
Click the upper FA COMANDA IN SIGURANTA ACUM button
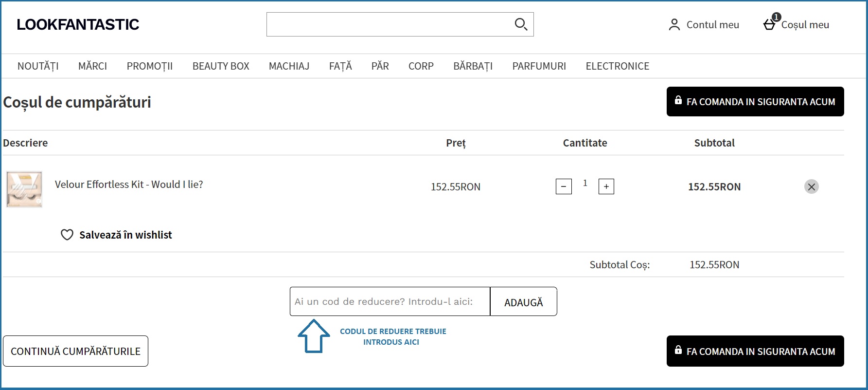tap(755, 101)
